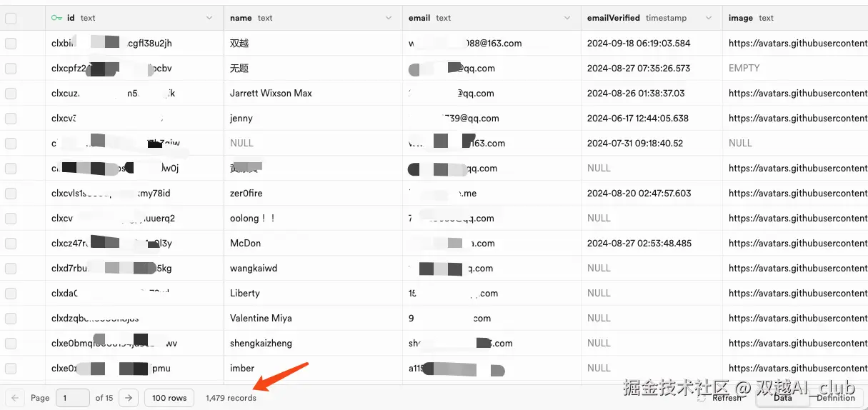Viewport: 868px width, 410px height.
Task: Open the 100 rows page size button
Action: tap(169, 398)
